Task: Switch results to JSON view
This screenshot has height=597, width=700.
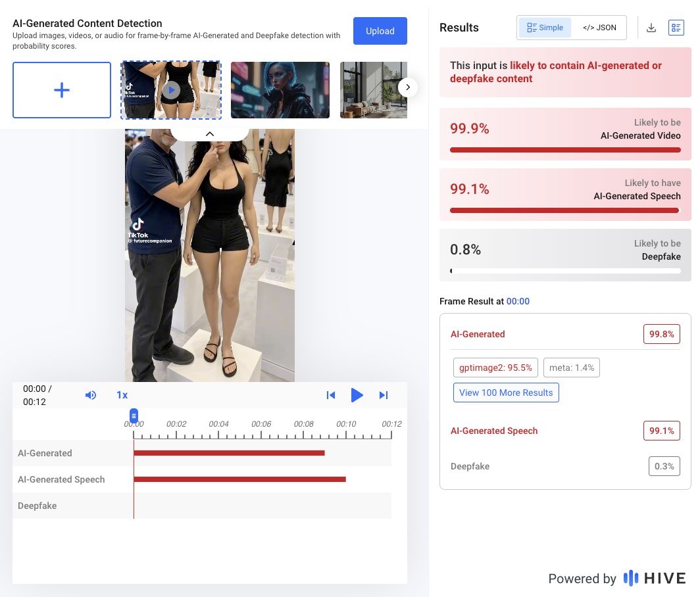Action: 599,28
